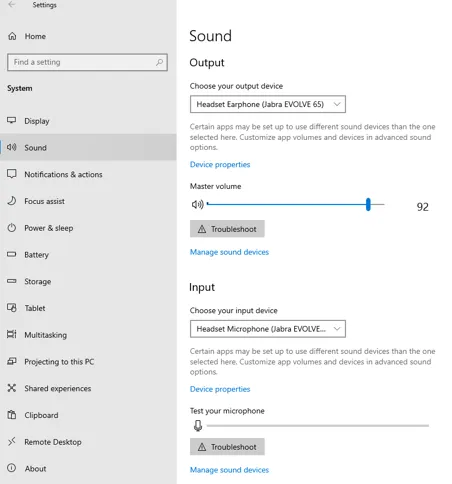Click the Find a setting search box
The width and height of the screenshot is (452, 484).
coord(87,62)
